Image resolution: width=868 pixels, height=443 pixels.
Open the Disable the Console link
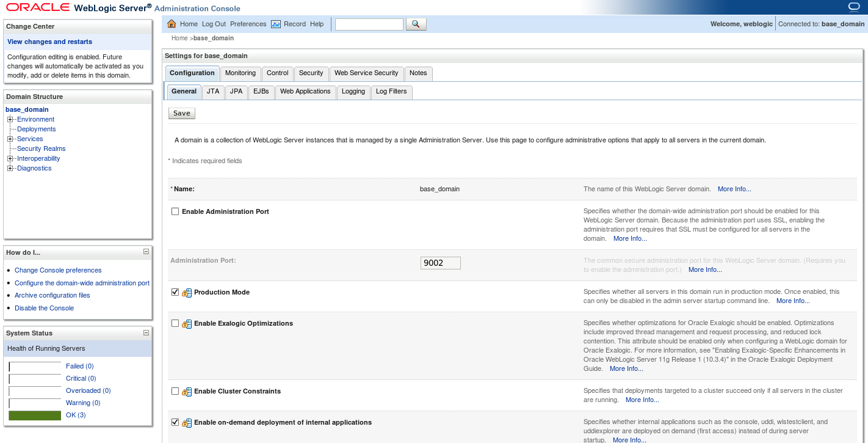tap(44, 308)
